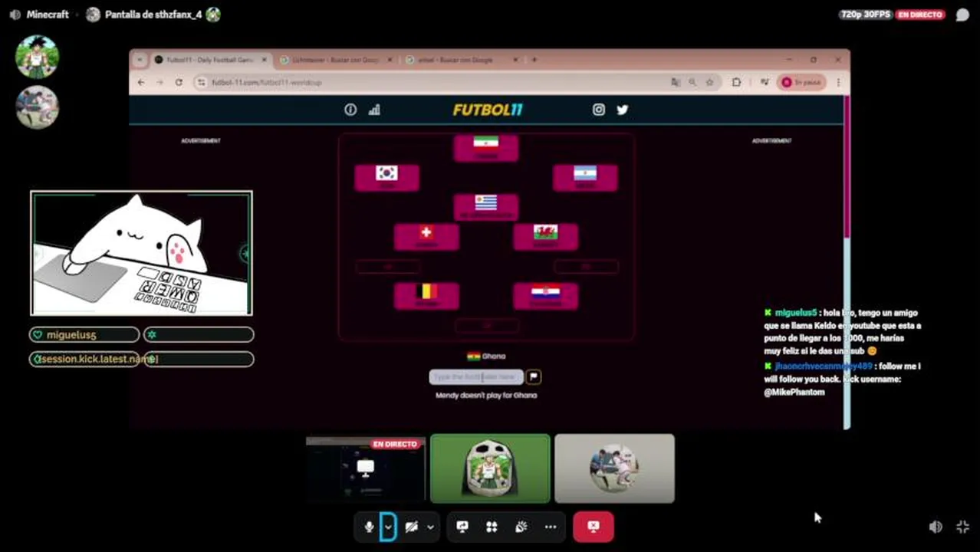Select the green participant tile

(x=490, y=468)
